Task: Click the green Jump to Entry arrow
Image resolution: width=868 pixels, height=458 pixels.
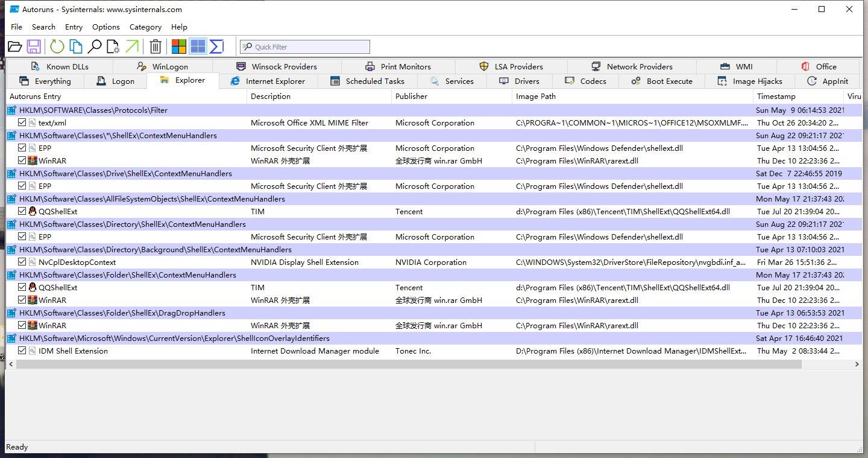Action: point(131,46)
